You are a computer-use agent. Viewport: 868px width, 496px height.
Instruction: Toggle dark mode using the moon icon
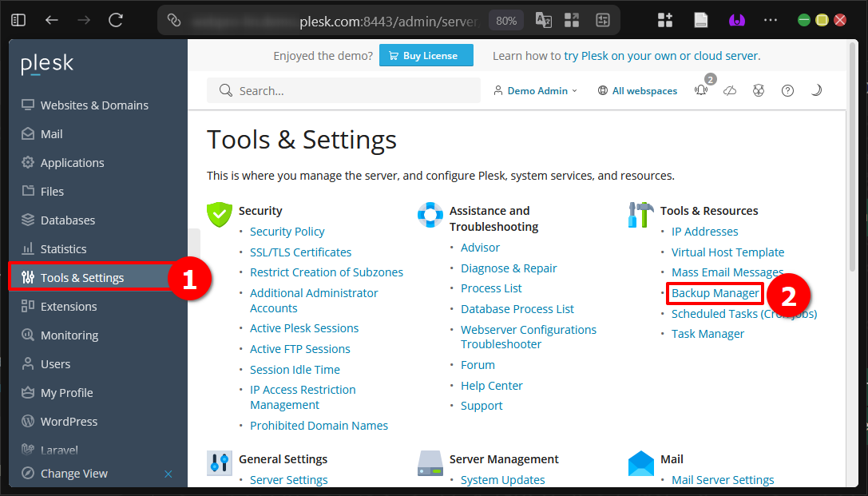[x=816, y=90]
